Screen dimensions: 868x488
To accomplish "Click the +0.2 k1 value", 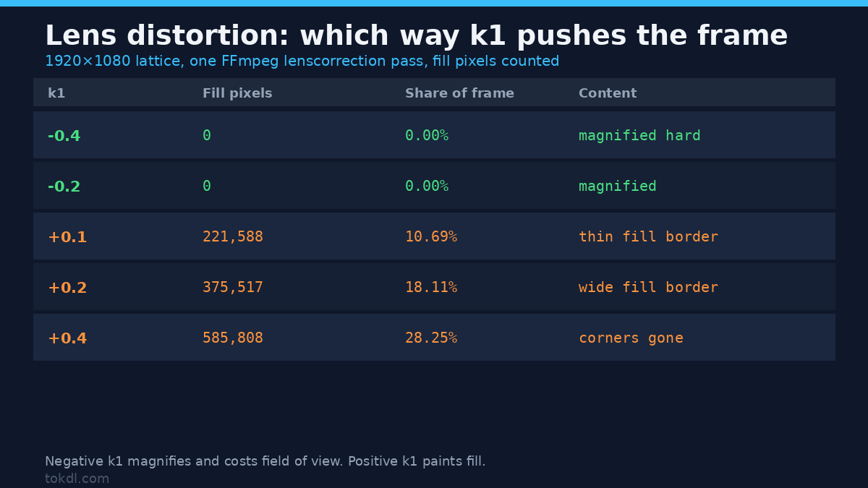I will pos(67,288).
